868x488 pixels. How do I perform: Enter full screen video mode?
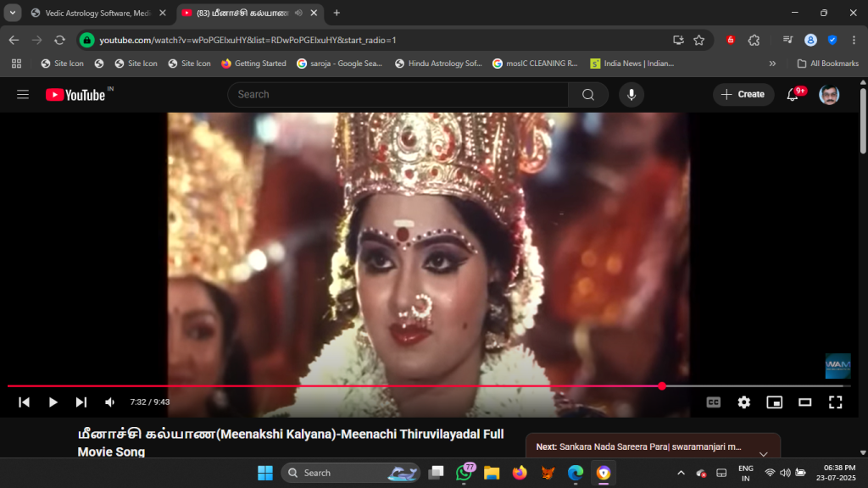[835, 402]
